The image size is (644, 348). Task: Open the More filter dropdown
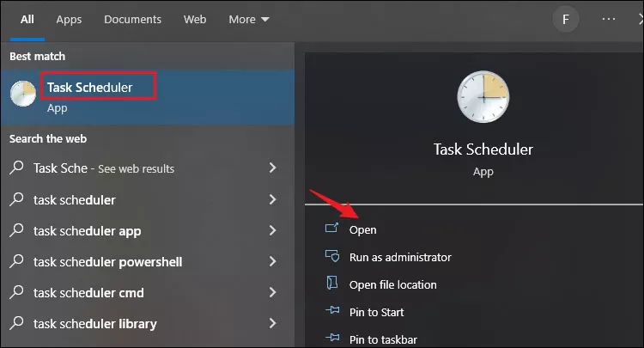[x=249, y=19]
